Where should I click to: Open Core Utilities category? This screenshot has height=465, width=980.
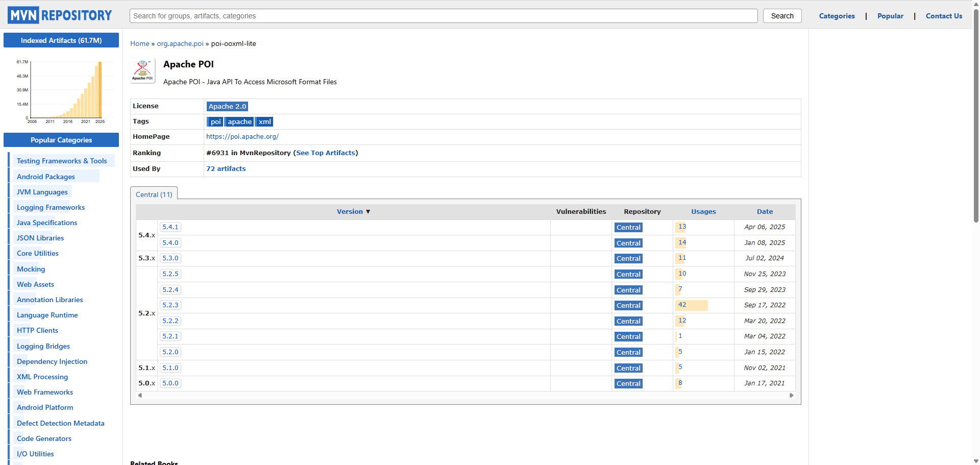coord(38,253)
